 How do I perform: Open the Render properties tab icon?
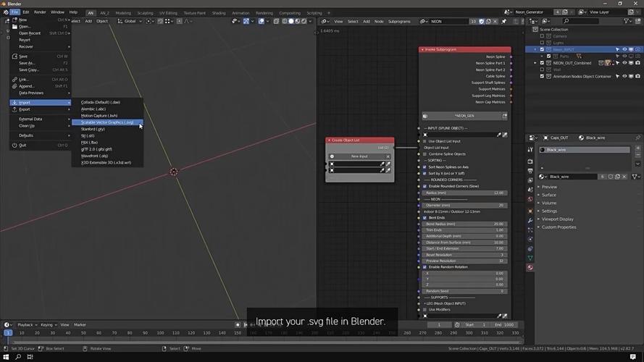530,161
